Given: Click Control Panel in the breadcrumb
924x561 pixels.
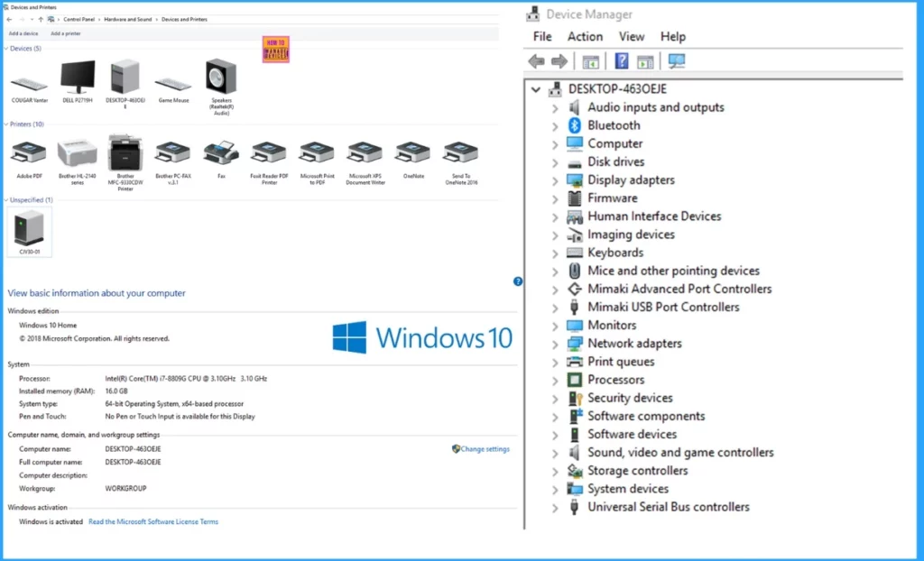Looking at the screenshot, I should tap(79, 20).
